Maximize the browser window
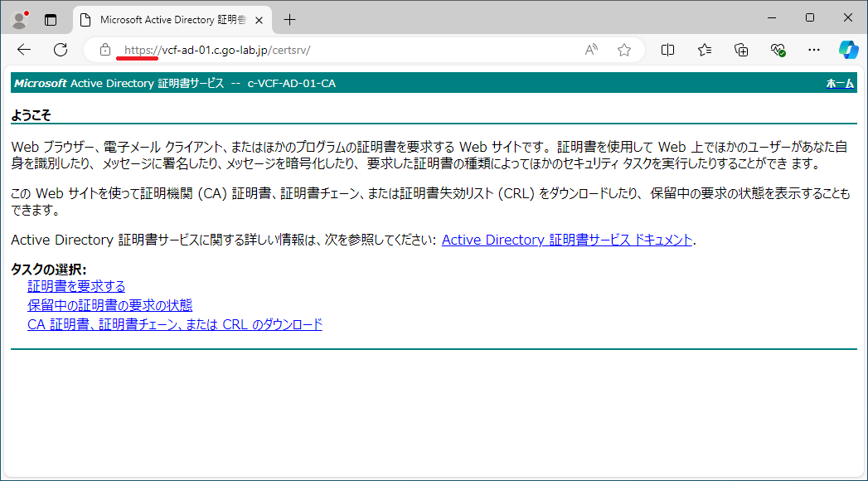Image resolution: width=868 pixels, height=481 pixels. 810,17
